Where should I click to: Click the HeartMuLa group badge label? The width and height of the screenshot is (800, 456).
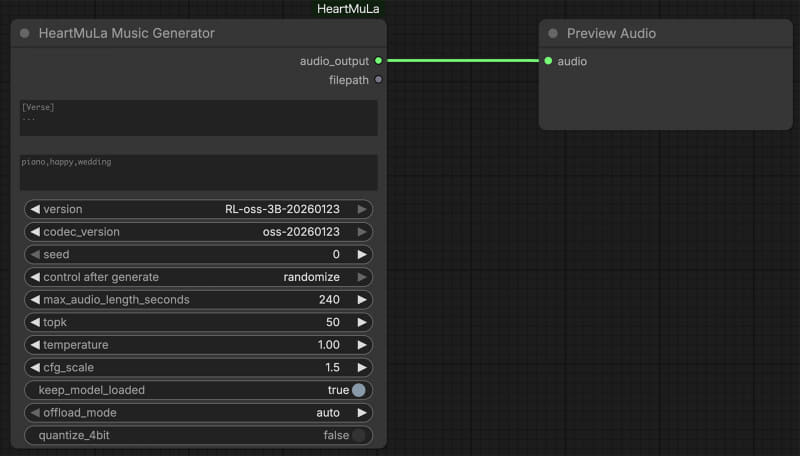(x=348, y=9)
